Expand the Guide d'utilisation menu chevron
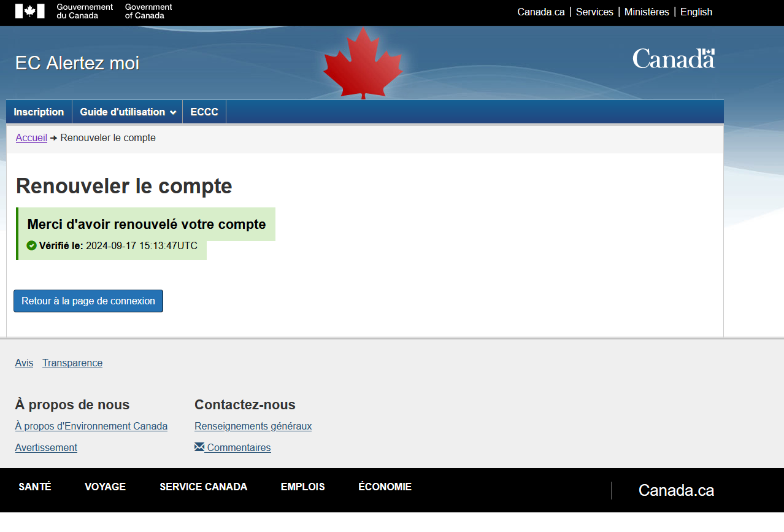The width and height of the screenshot is (784, 532). click(173, 112)
